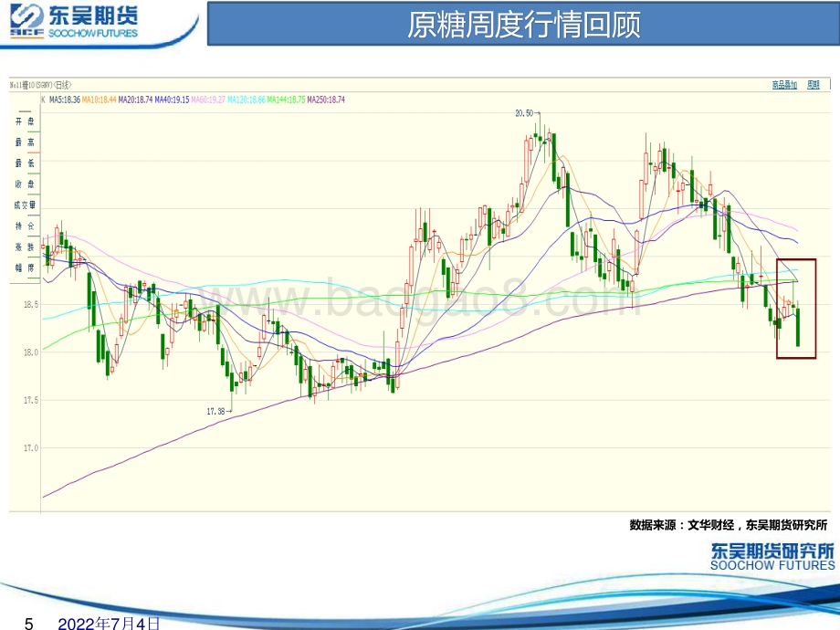Click the date 2022年7月4日 in the footer
840x630 pixels.
click(x=109, y=623)
